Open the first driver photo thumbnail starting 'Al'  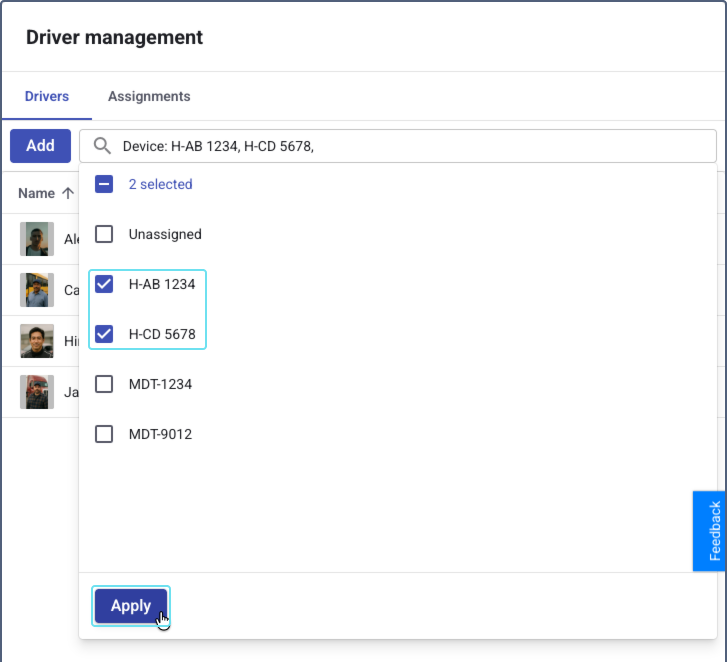point(37,239)
